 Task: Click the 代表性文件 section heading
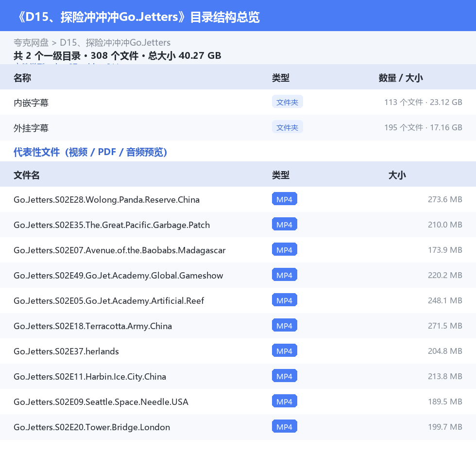tap(90, 152)
